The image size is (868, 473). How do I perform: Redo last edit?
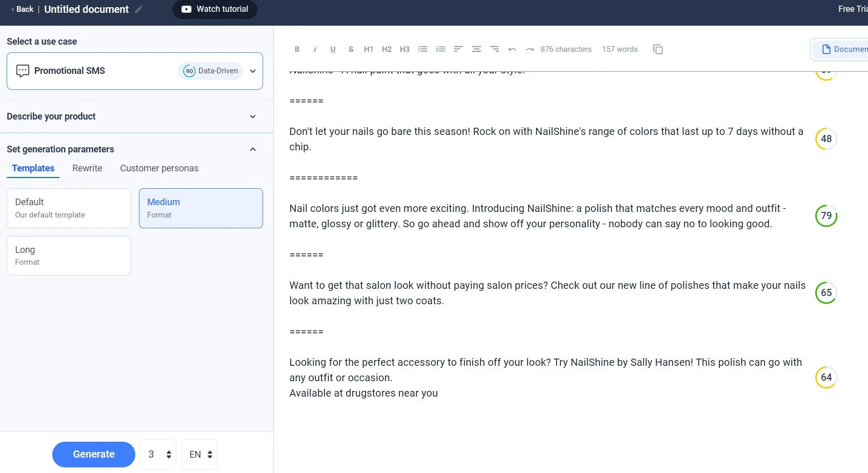530,49
